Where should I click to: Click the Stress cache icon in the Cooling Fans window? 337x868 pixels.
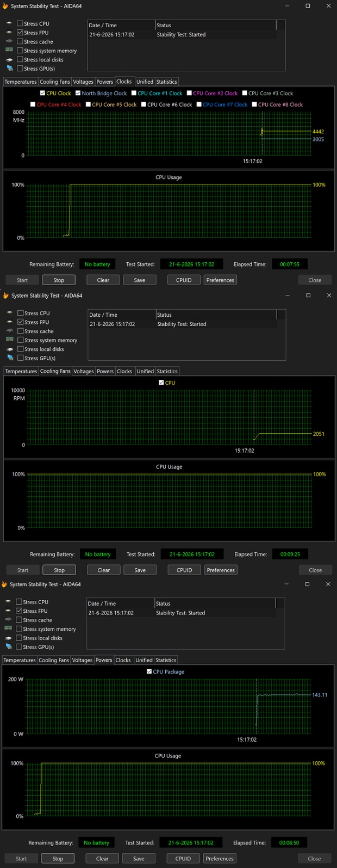[x=10, y=331]
